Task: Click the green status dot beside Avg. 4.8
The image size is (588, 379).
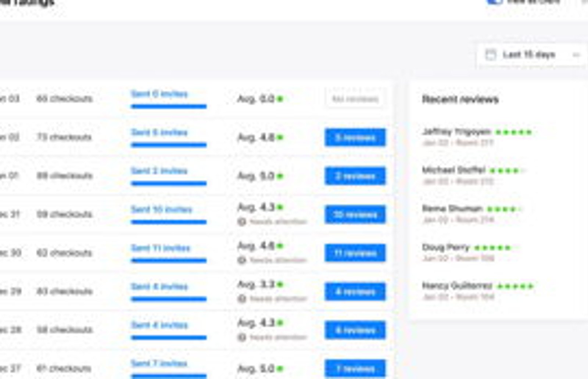Action: [x=280, y=137]
